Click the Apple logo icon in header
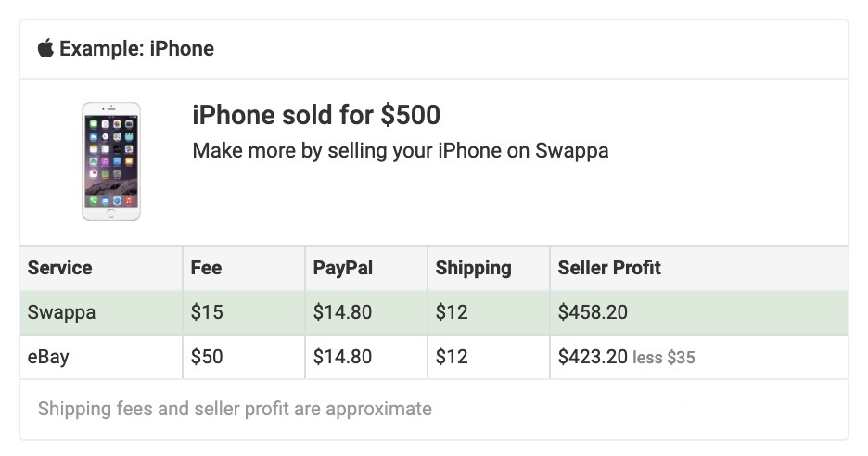Viewport: 868px width, 456px height. point(45,48)
